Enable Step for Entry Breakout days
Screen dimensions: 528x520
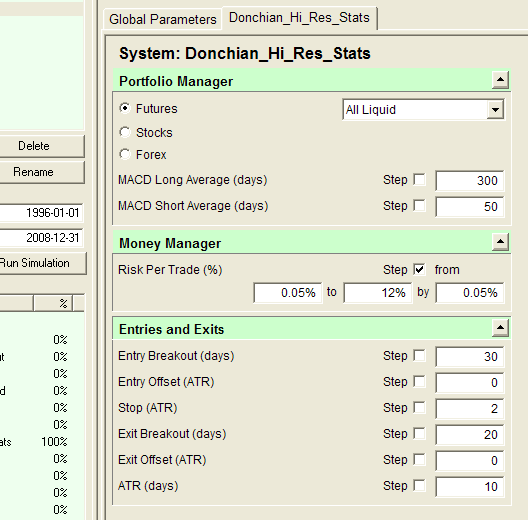tap(419, 356)
